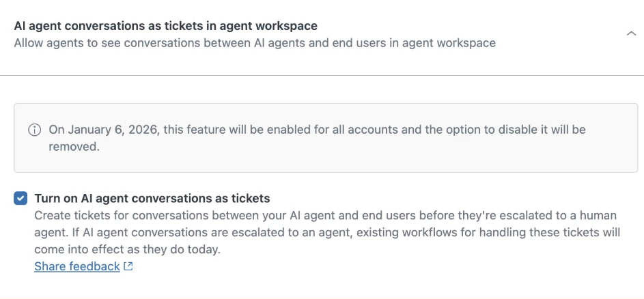The image size is (644, 299).
Task: Click the 'Turn on AI agent conversations as tickets' label
Action: [x=152, y=199]
